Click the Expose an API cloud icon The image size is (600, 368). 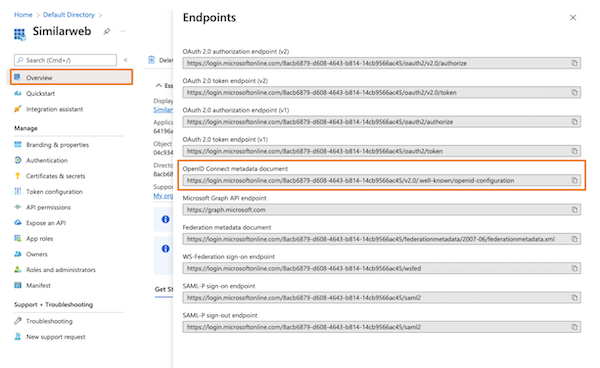click(x=18, y=222)
